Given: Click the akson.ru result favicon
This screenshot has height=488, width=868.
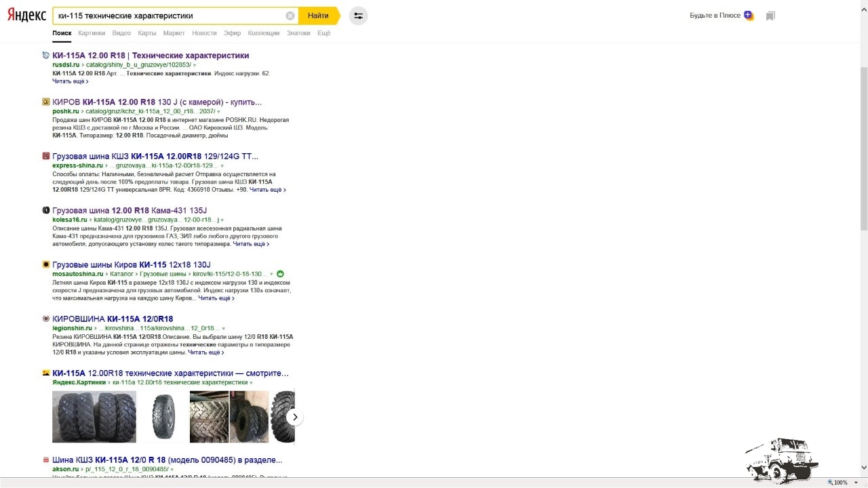Looking at the screenshot, I should [x=46, y=460].
